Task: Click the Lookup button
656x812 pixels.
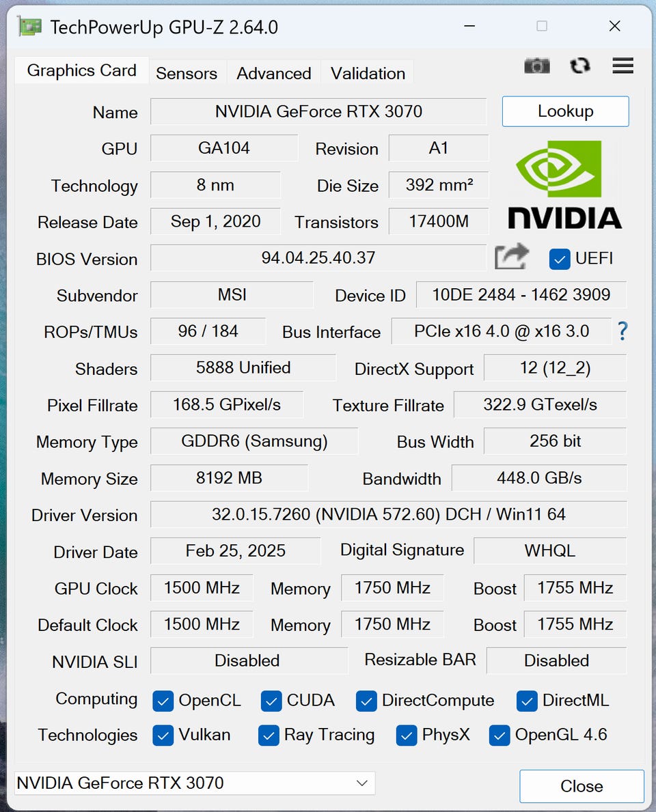Action: click(x=565, y=111)
